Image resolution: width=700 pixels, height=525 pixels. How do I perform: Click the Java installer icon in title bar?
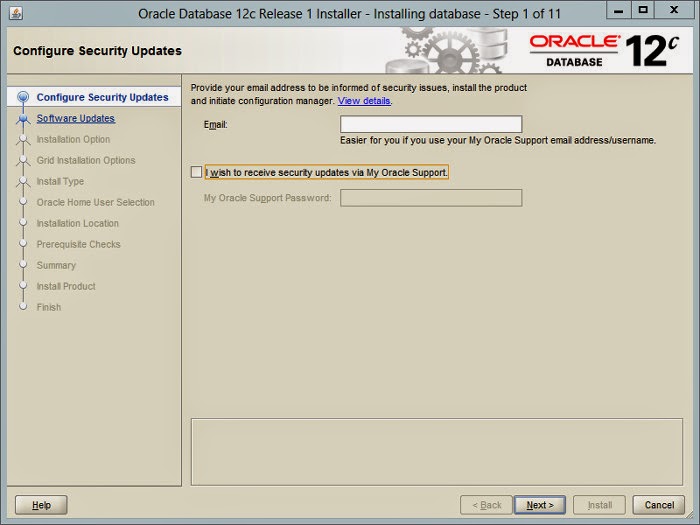tap(16, 13)
